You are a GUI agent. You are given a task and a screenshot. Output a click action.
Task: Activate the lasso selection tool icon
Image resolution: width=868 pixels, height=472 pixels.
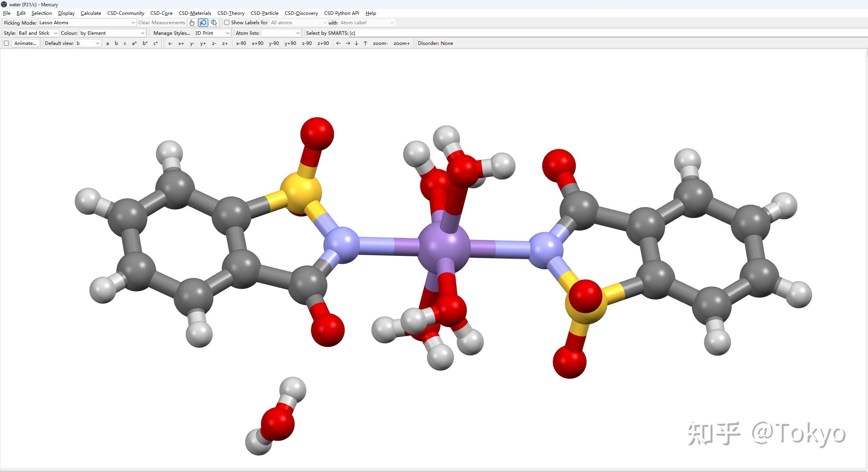click(203, 23)
